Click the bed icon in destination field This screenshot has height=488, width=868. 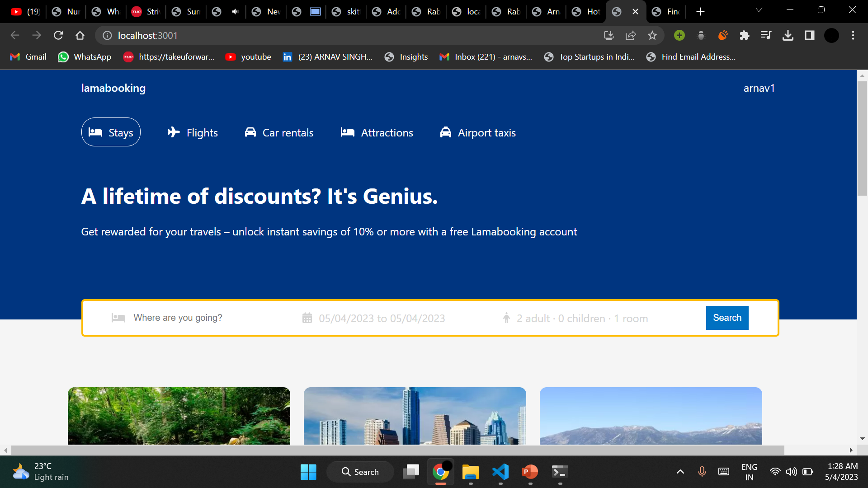118,318
